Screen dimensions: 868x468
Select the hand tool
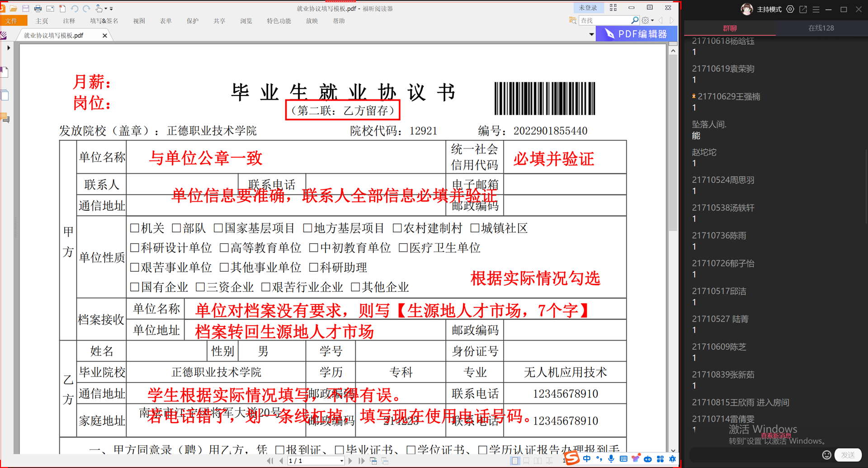click(x=99, y=9)
